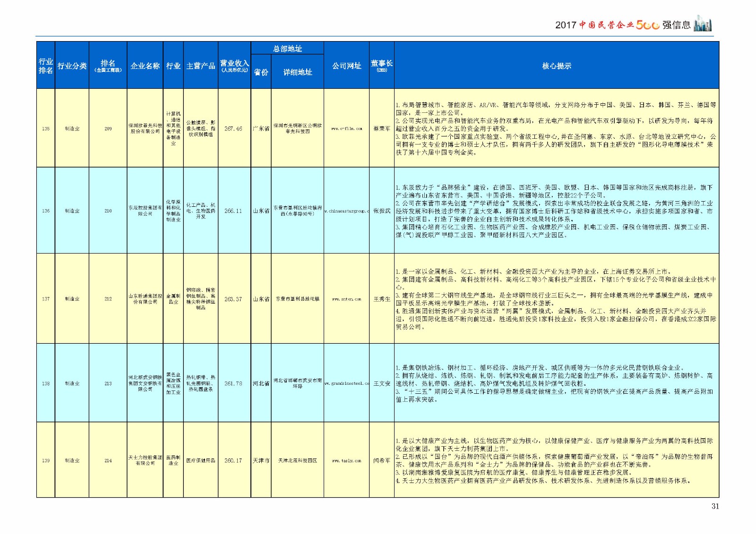Click company name '东辰控股集团有限公司'
This screenshot has width=756, height=534.
(x=145, y=211)
